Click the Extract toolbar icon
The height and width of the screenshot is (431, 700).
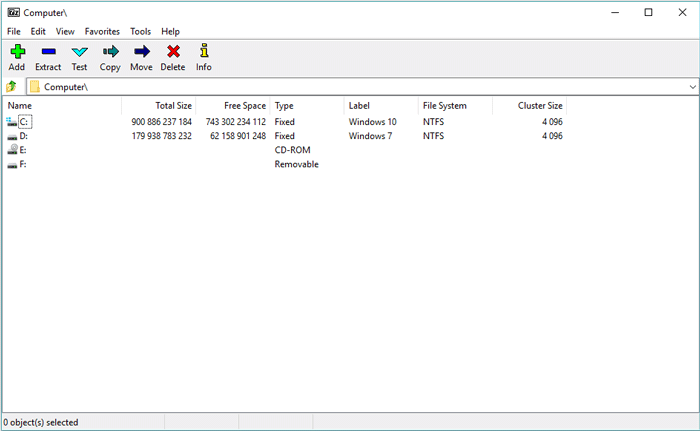tap(48, 52)
